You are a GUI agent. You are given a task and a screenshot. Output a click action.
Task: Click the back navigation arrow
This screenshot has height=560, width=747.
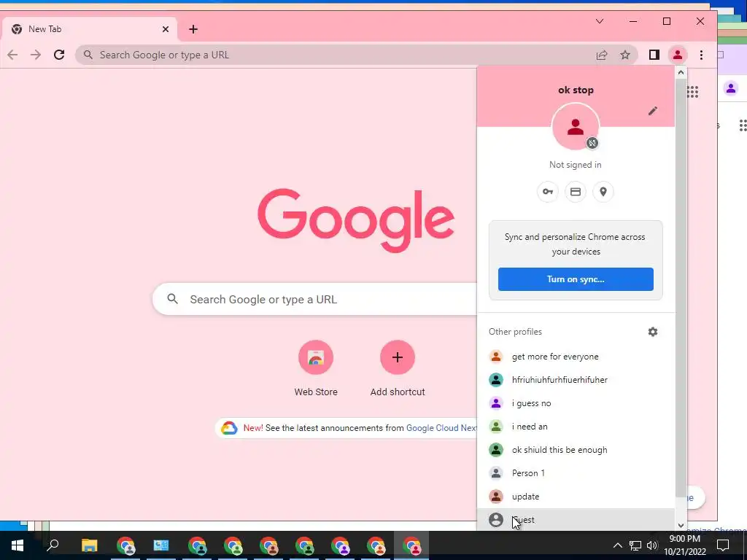click(x=12, y=55)
